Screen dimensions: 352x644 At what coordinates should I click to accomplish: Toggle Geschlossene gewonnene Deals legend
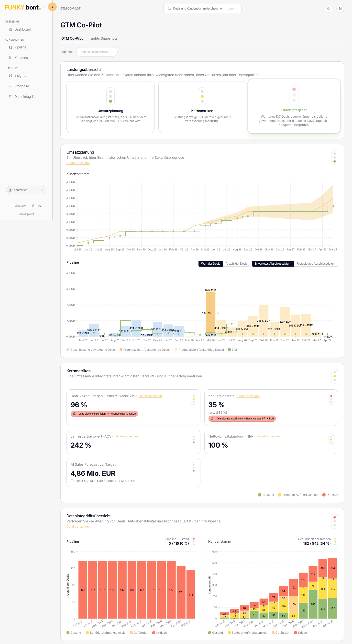[x=91, y=350]
